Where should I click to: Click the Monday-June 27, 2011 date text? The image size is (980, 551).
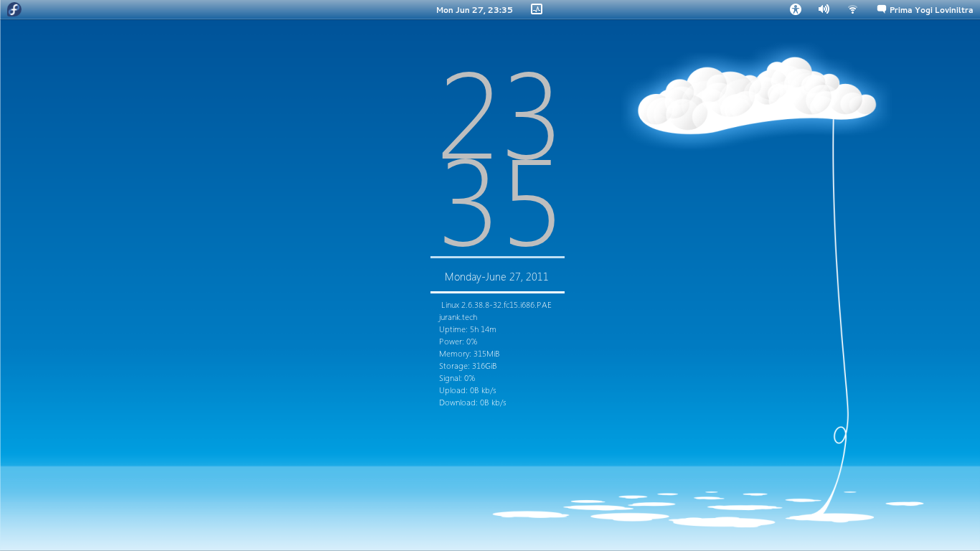point(496,277)
